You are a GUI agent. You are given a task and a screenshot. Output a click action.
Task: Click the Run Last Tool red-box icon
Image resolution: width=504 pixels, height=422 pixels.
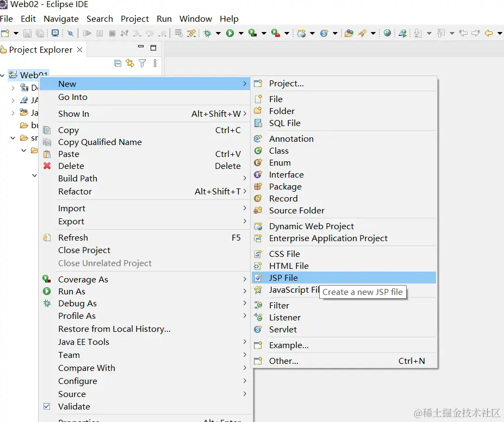point(276,33)
